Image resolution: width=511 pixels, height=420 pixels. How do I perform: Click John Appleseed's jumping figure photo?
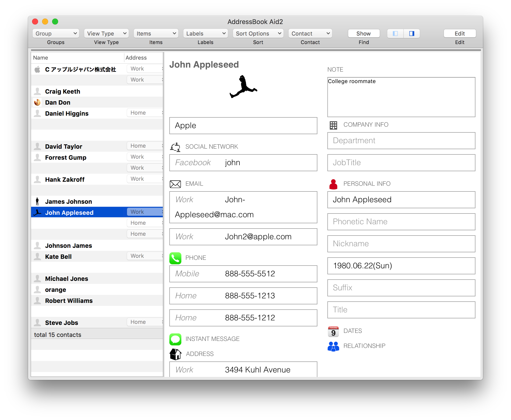point(243,87)
